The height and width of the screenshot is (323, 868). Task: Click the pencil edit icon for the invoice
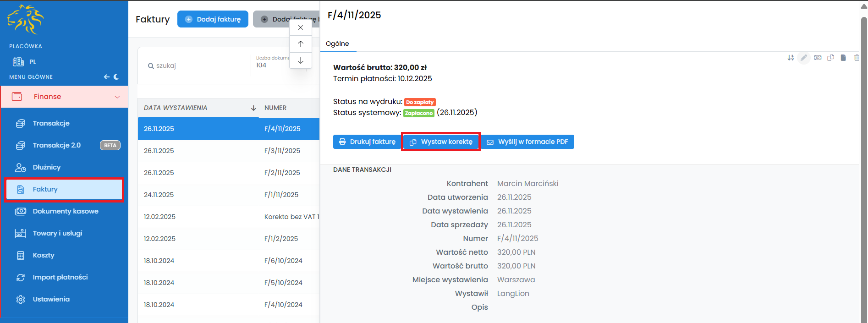(804, 58)
